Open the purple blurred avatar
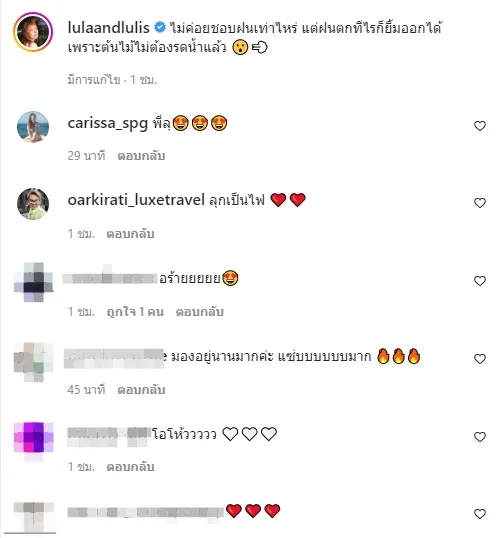 point(34,438)
